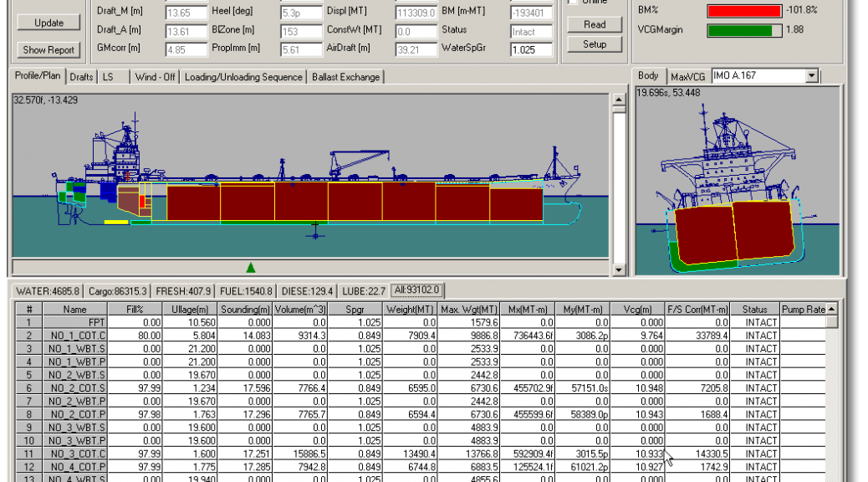Expand the IMO A.167 criteria dropdown
868x482 pixels.
click(811, 76)
